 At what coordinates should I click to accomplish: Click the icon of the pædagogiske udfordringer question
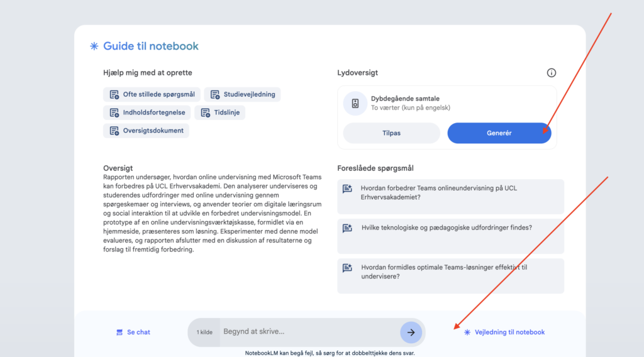pyautogui.click(x=347, y=228)
